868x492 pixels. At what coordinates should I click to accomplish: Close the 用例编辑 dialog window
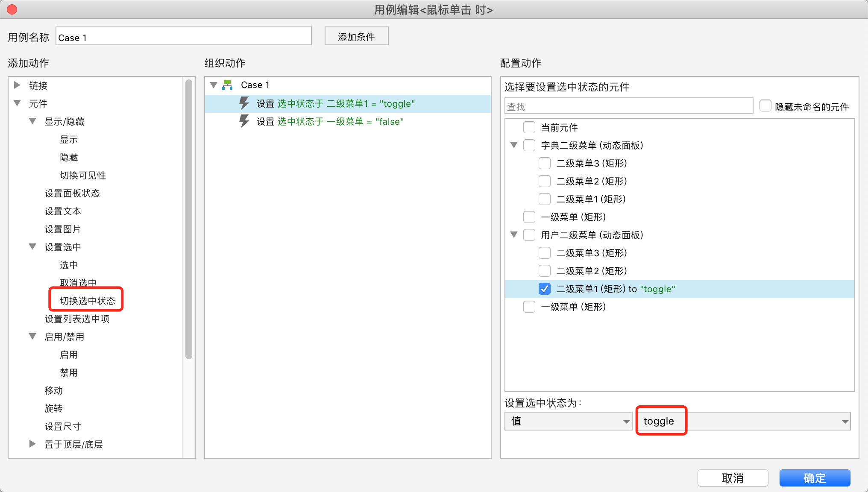[12, 9]
